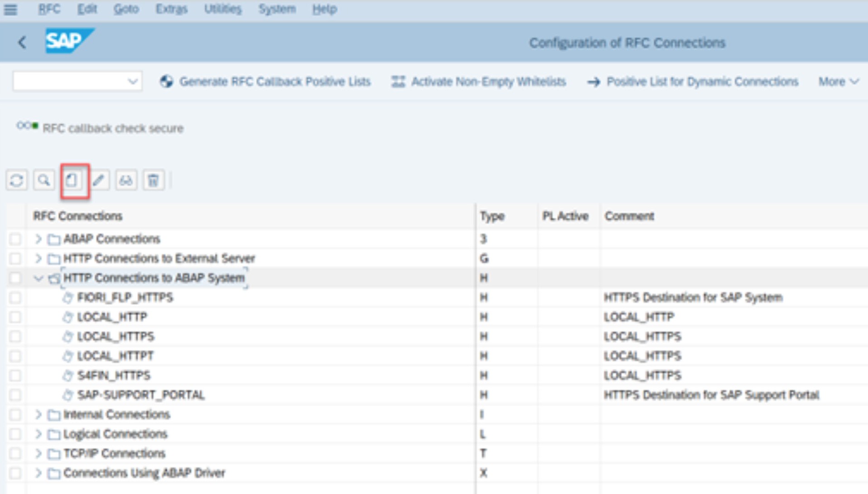
Task: Check the LOCAL_HTTPS row checkbox
Action: click(x=15, y=336)
